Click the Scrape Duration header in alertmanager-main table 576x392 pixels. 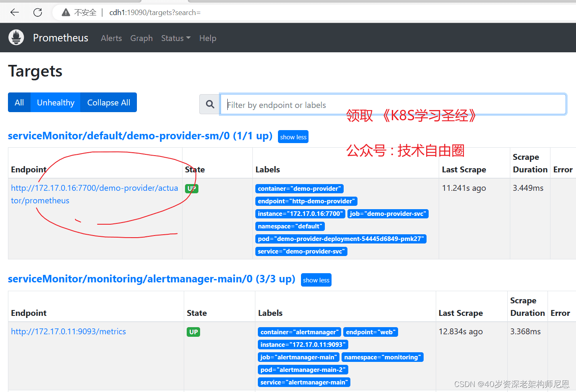527,307
